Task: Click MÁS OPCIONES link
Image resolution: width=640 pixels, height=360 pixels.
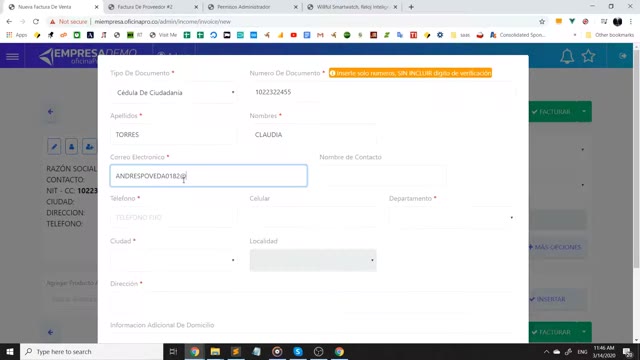Action: [x=555, y=247]
